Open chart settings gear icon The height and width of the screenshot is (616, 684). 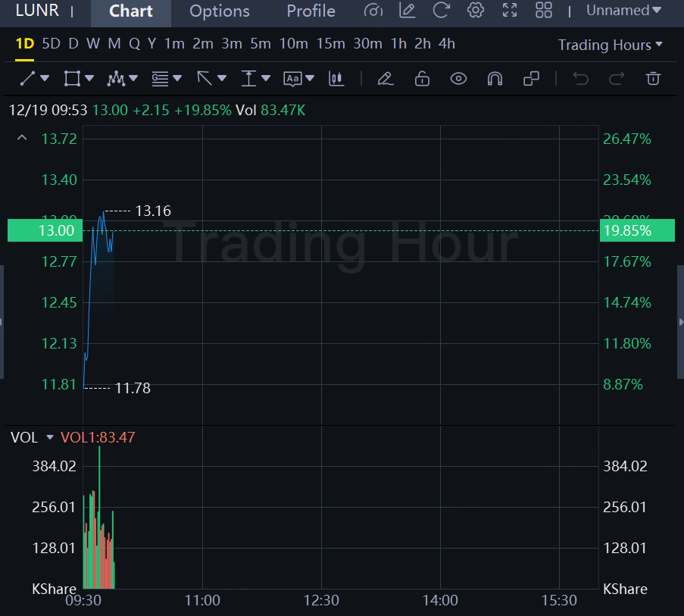(x=476, y=11)
